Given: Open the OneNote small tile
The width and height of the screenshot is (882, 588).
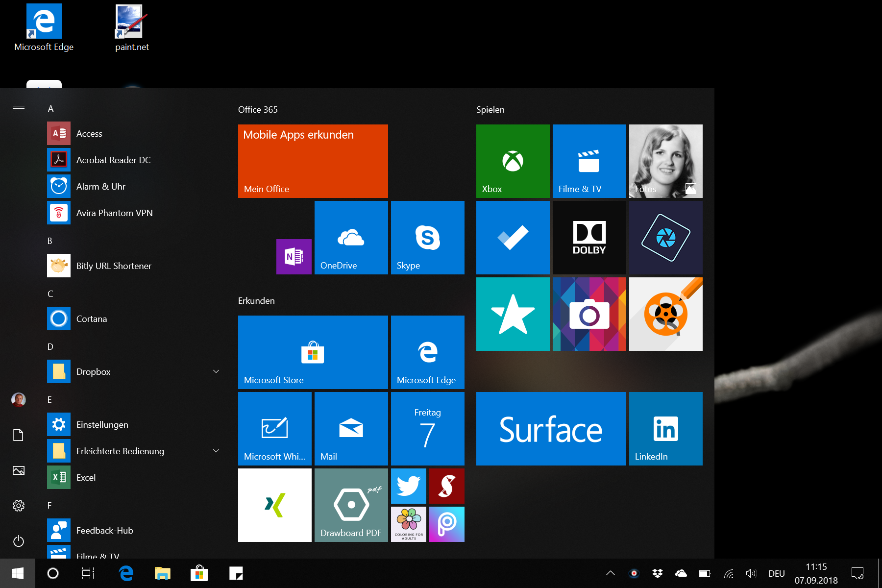Looking at the screenshot, I should pyautogui.click(x=294, y=256).
